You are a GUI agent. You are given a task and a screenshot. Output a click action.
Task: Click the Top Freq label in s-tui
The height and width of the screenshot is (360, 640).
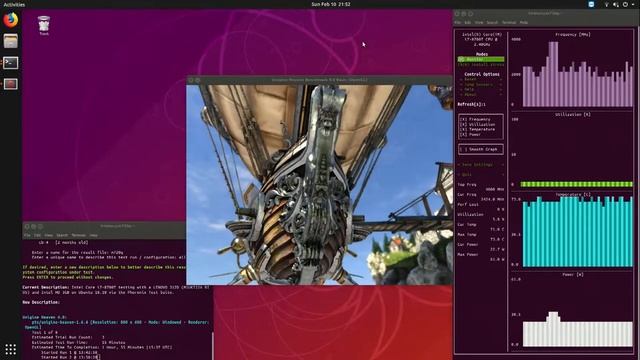coord(467,185)
